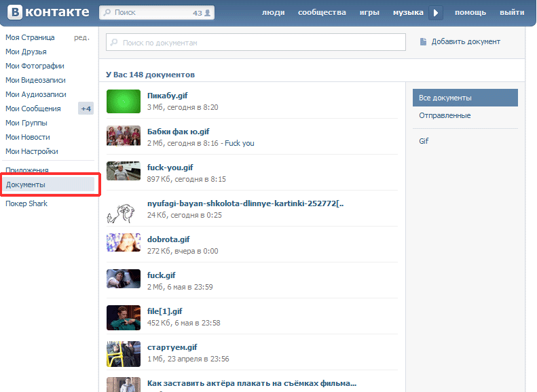Open the люди menu in the header
This screenshot has width=537, height=392.
273,13
